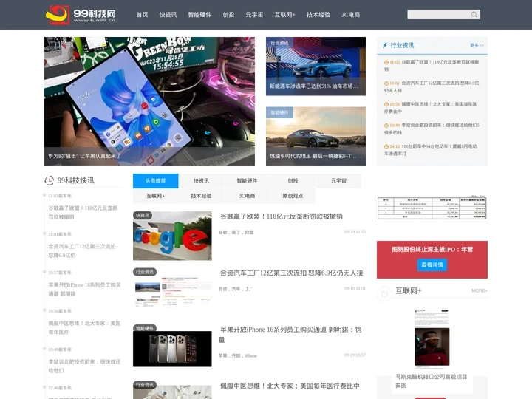Open 快讯 item 合资汽车工厂 in left column
Image resolution: width=532 pixels, height=399 pixels.
tap(82, 250)
